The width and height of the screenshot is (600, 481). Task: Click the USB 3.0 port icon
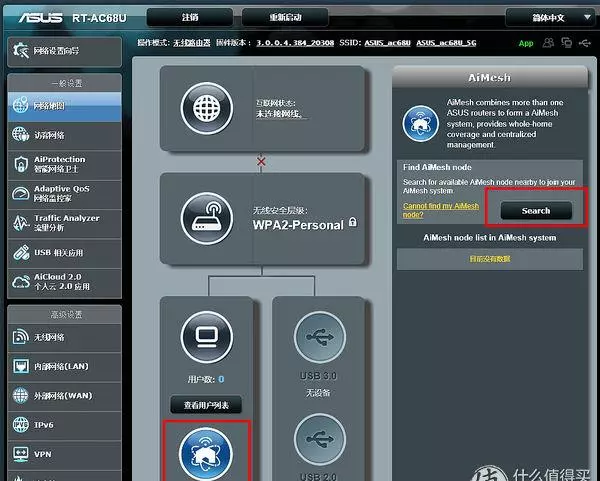pos(320,337)
